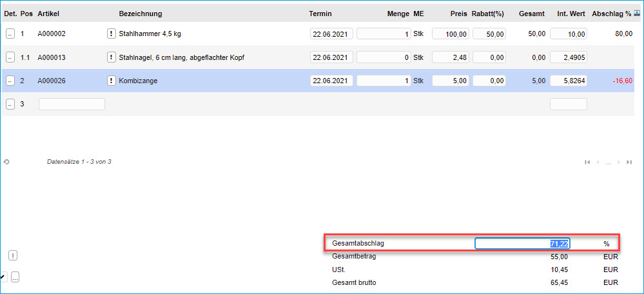Edit Preis field with 100,00

(x=451, y=34)
